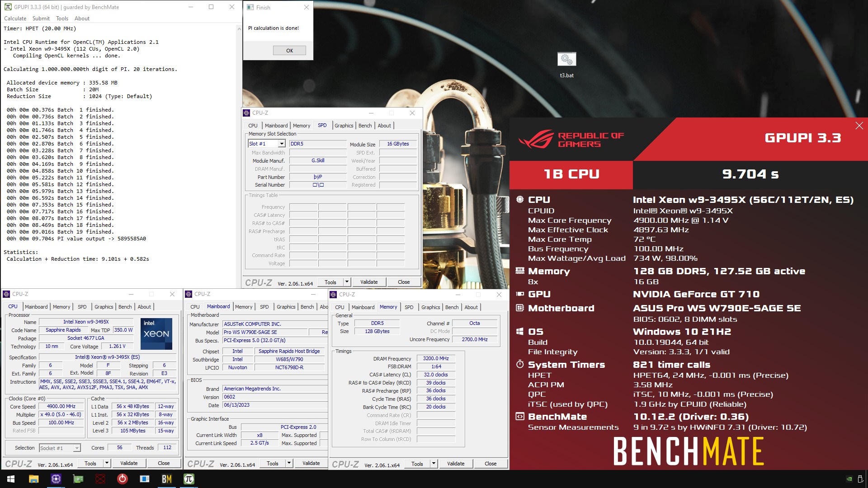Image resolution: width=868 pixels, height=488 pixels.
Task: Click the GPUPI title bar pi icon
Action: tap(8, 7)
